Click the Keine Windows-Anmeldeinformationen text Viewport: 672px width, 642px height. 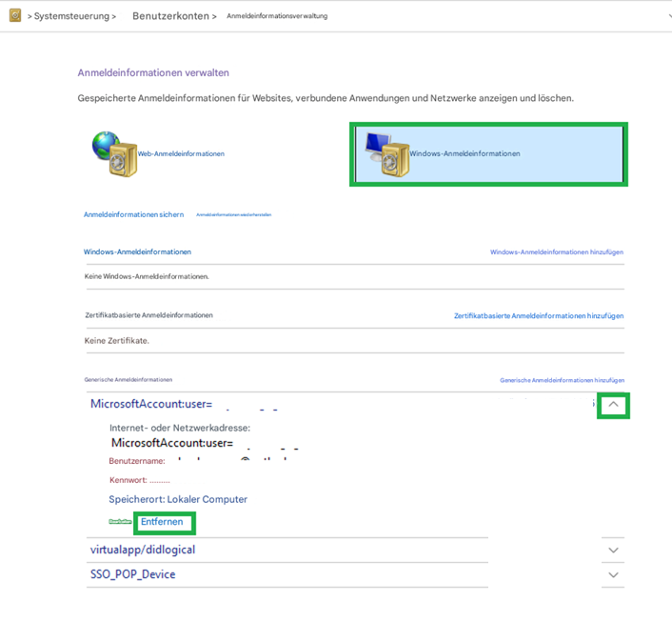tap(147, 276)
